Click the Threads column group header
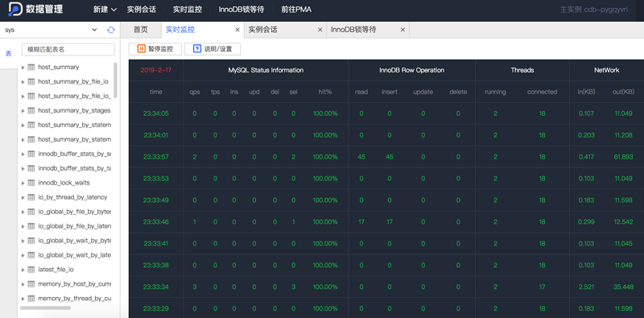 coord(522,70)
